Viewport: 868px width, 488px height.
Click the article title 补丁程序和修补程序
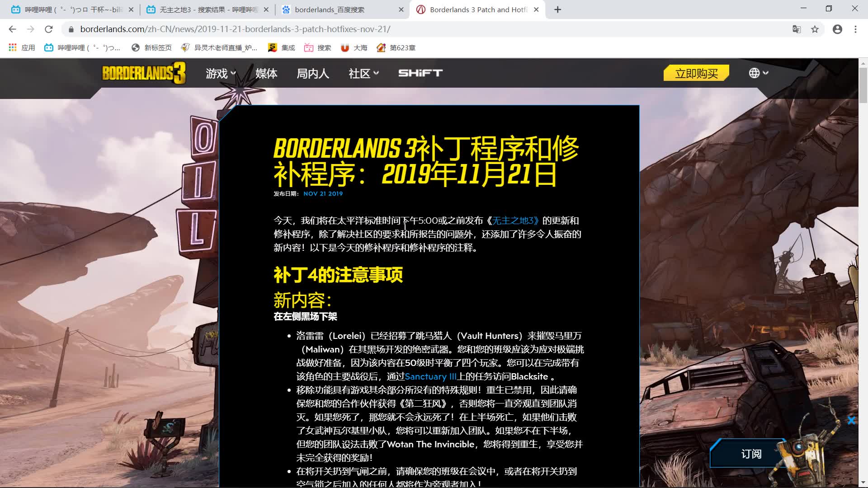click(x=426, y=161)
